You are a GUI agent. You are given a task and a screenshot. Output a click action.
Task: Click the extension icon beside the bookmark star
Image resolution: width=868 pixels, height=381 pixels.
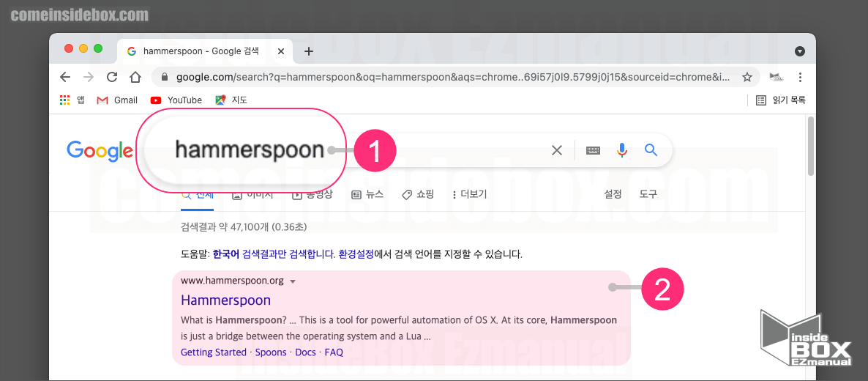point(777,76)
